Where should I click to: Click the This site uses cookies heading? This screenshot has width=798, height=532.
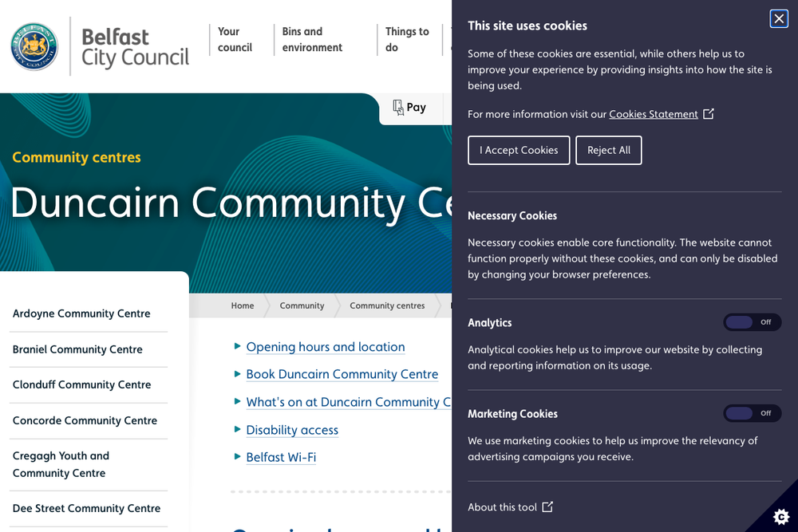pos(527,26)
